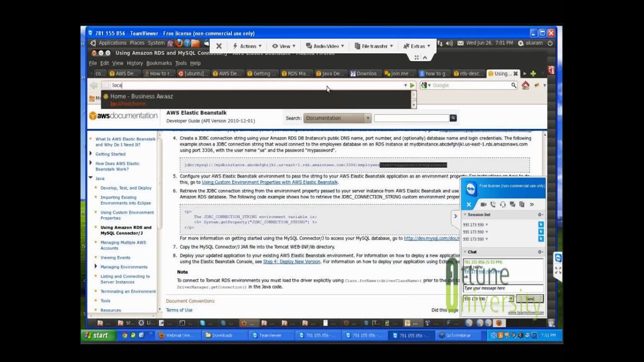Open the File transfer dropdown

(x=374, y=46)
